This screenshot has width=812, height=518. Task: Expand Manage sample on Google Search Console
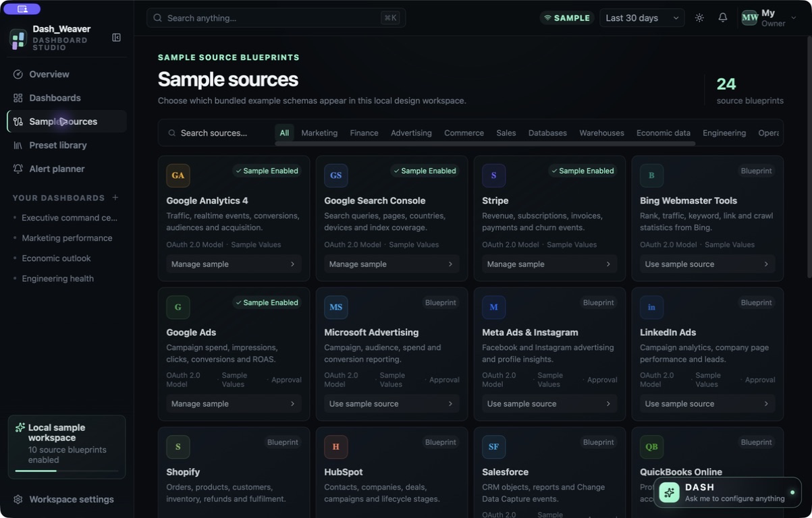tap(391, 264)
